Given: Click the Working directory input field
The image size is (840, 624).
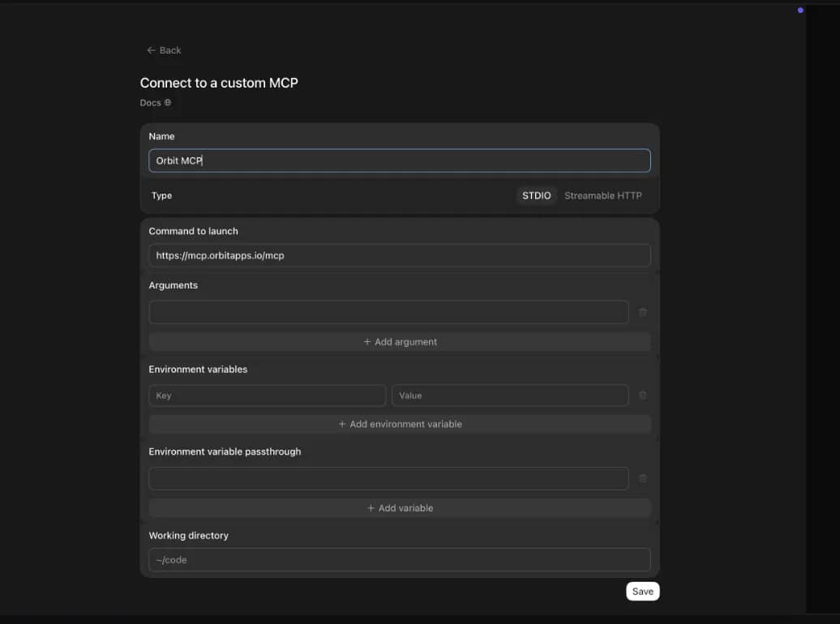Looking at the screenshot, I should pyautogui.click(x=399, y=560).
